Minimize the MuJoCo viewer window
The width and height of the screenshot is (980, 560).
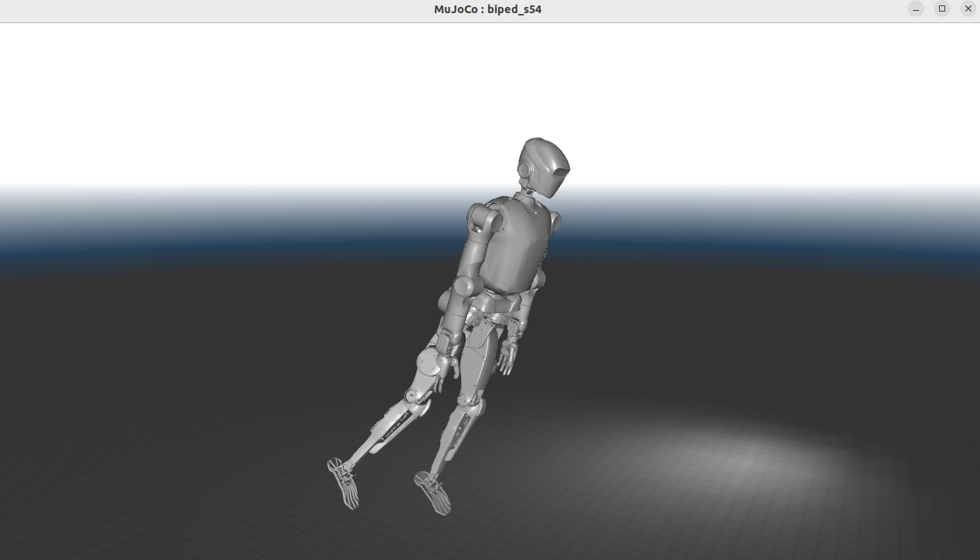pos(916,9)
